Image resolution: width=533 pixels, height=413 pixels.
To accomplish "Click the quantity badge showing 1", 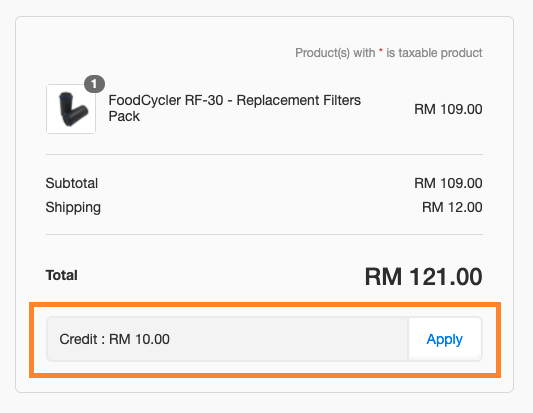I will (x=94, y=84).
